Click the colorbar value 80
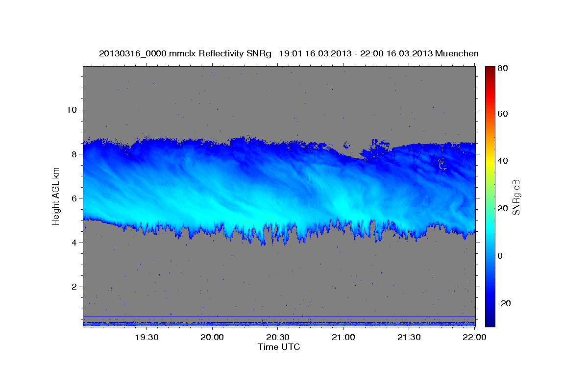588x392 pixels. (x=503, y=69)
